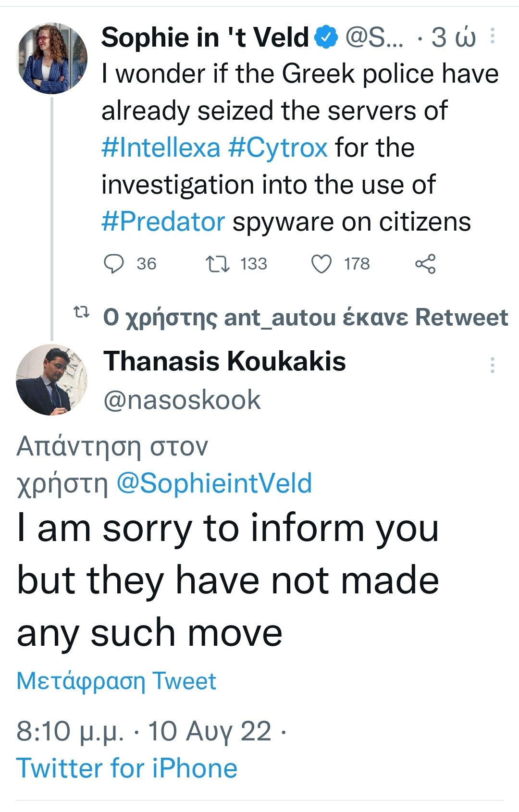Open the #Cytrox hashtag
Viewport: 519px width, 812px height.
point(278,148)
